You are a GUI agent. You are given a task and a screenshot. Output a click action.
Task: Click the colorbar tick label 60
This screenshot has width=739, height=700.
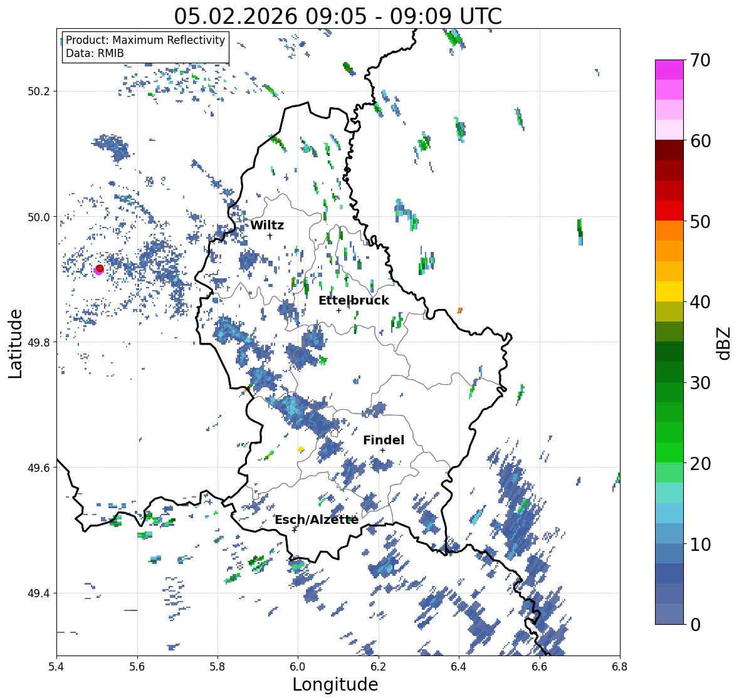pyautogui.click(x=700, y=141)
